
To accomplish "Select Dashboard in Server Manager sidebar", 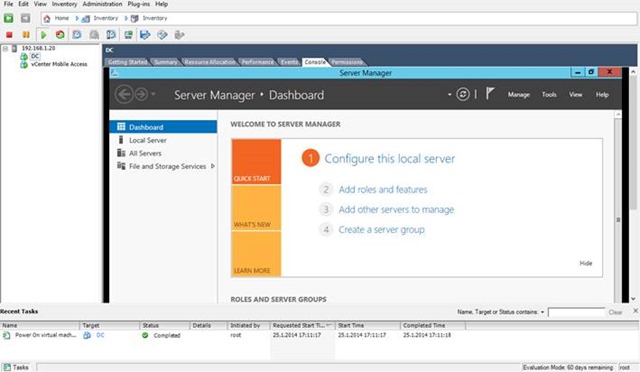I will [163, 127].
